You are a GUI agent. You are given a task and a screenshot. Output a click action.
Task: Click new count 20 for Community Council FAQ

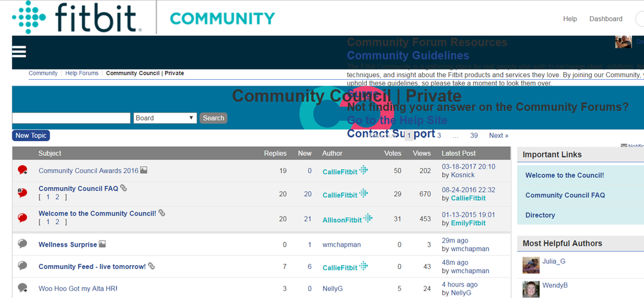pos(307,194)
